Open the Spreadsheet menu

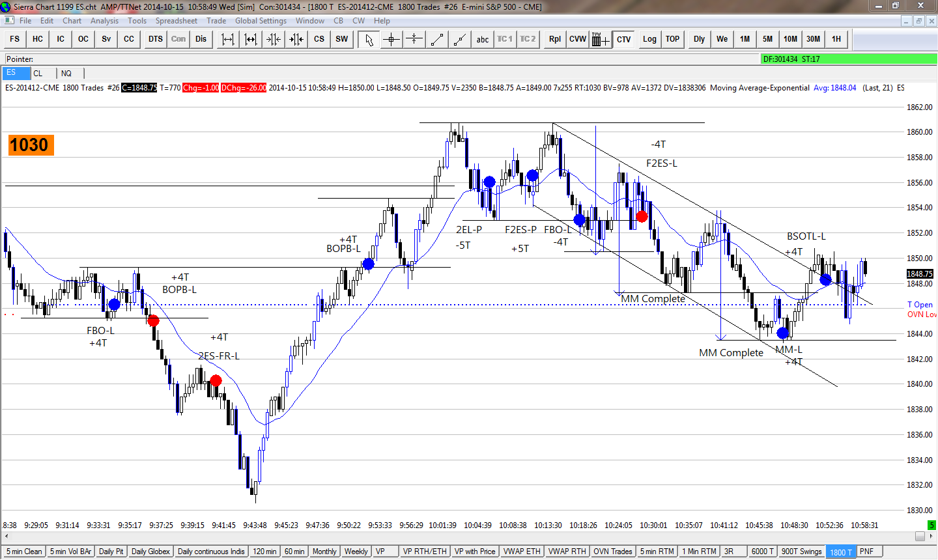pos(177,21)
